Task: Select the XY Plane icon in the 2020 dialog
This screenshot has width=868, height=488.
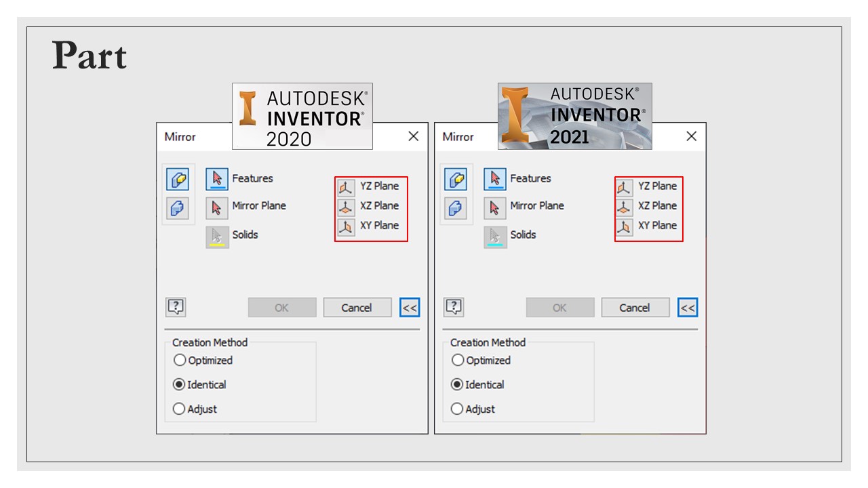Action: [345, 226]
